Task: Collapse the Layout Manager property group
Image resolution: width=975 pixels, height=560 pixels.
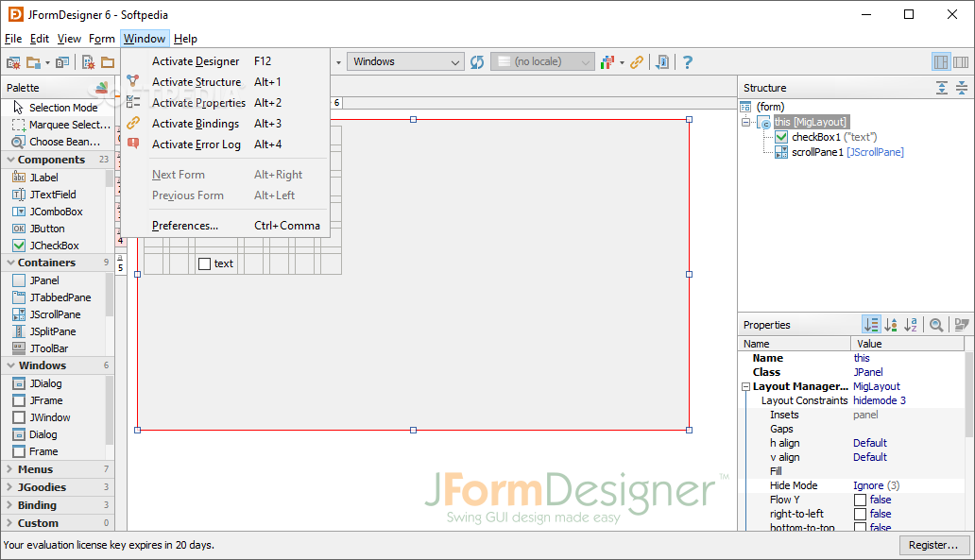Action: pyautogui.click(x=745, y=386)
